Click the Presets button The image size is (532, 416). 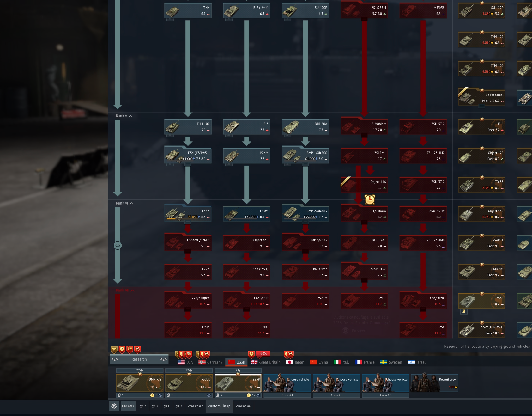point(128,406)
